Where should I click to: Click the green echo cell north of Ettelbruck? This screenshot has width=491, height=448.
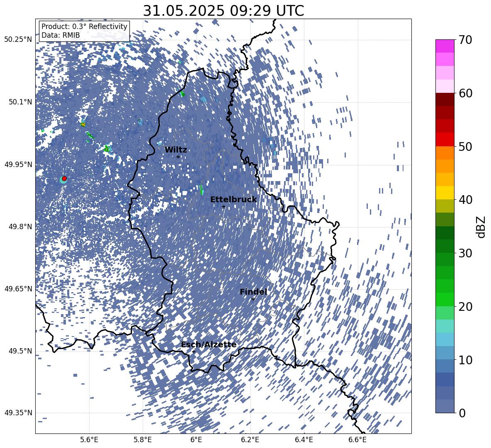point(201,189)
